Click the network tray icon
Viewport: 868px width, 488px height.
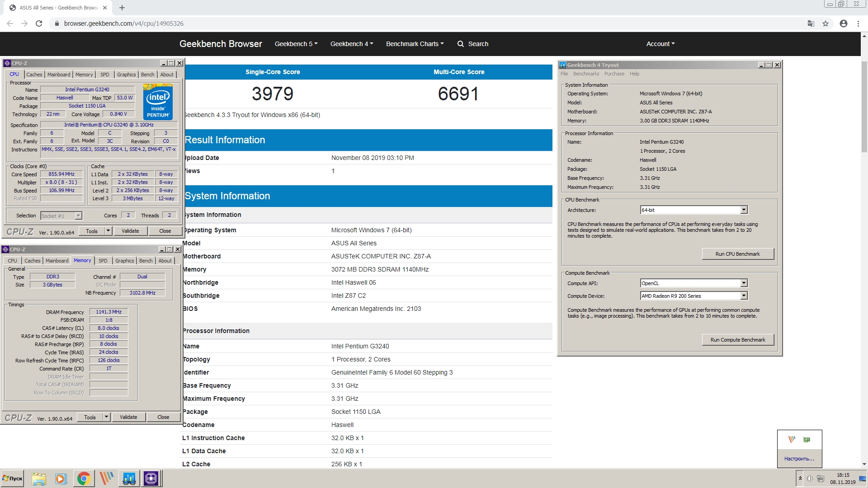[821, 479]
